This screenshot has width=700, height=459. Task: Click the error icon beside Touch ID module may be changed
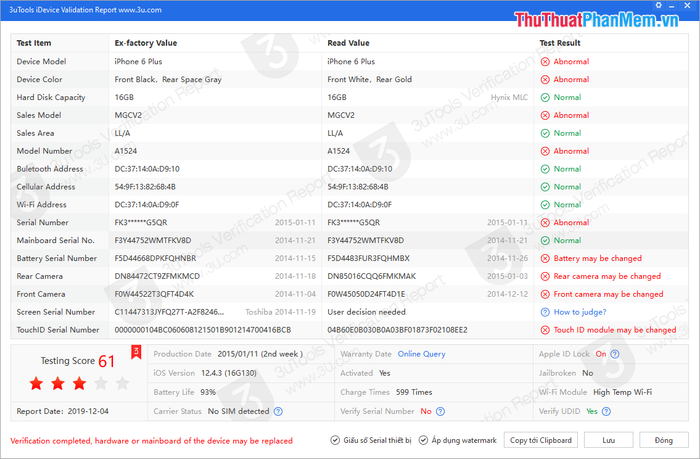pos(545,330)
